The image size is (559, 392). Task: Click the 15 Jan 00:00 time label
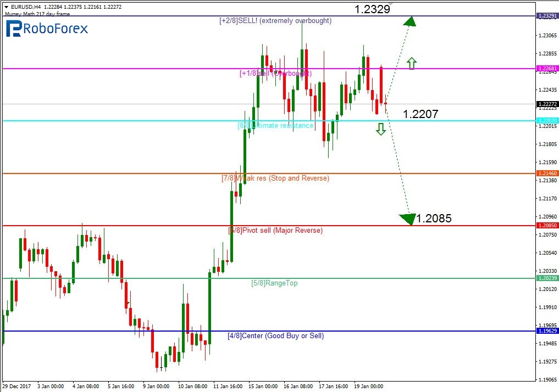(x=263, y=387)
